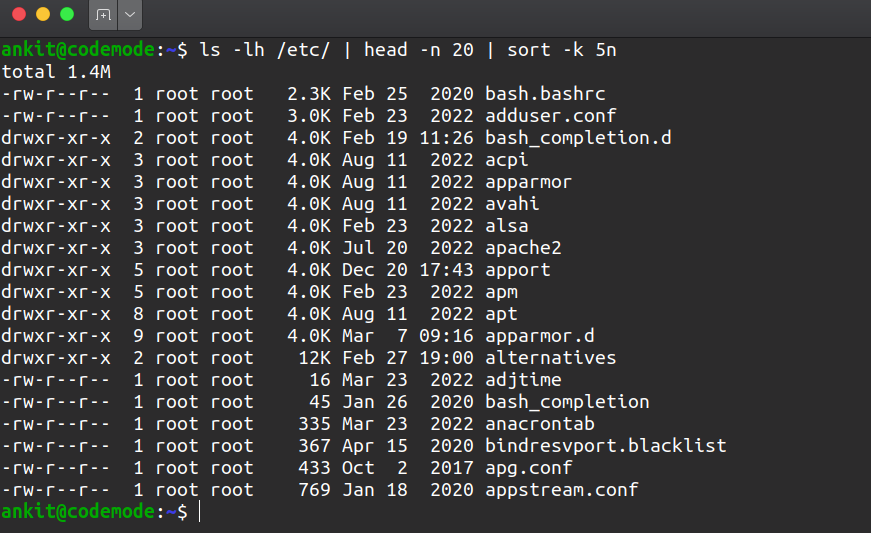The height and width of the screenshot is (533, 871).
Task: Click the apparmor.d directory name
Action: pyautogui.click(x=539, y=336)
